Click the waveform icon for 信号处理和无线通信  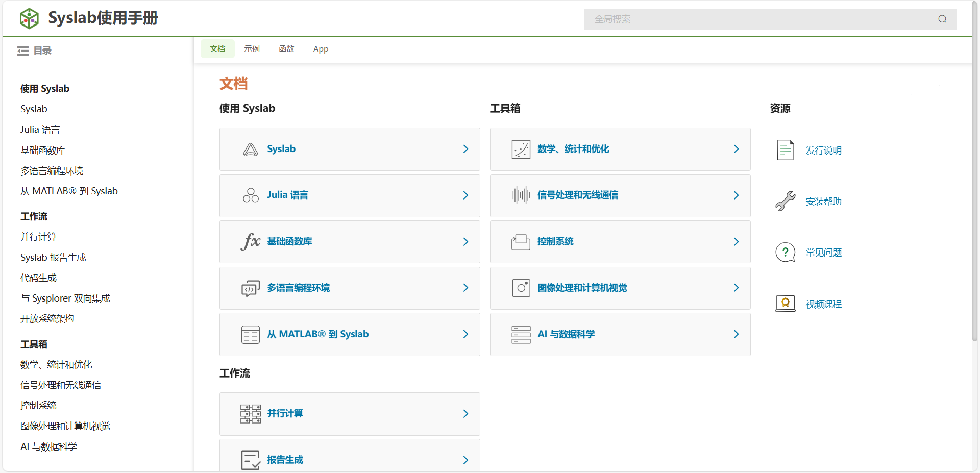coord(521,195)
